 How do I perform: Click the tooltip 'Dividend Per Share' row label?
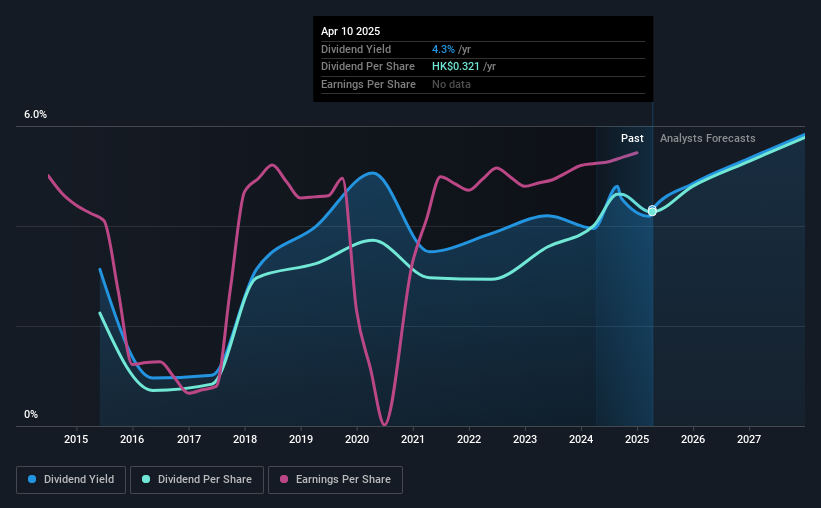368,67
